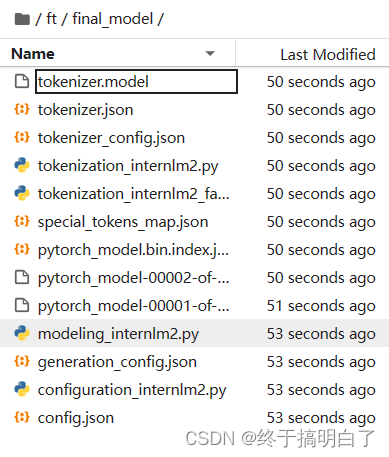
Task: Sort files by Last Modified column
Action: click(x=328, y=54)
